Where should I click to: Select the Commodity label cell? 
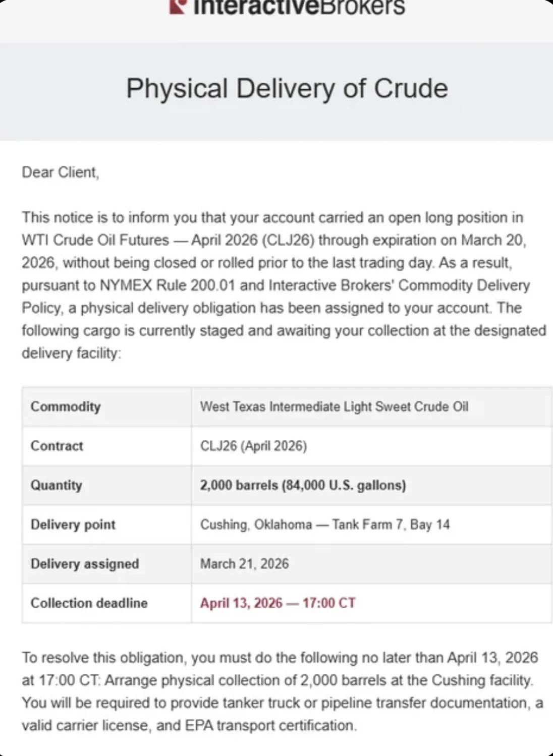point(66,406)
